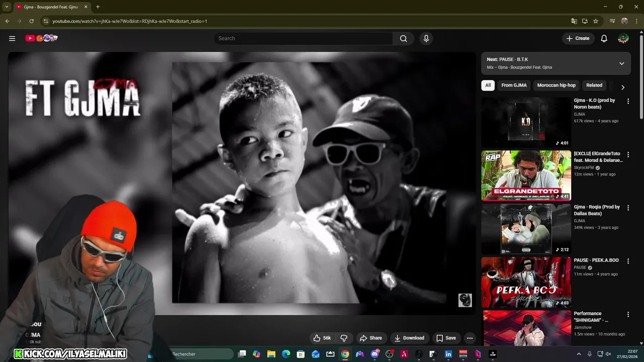Click the channel watermark in video corner
The image size is (644, 362).
click(465, 300)
